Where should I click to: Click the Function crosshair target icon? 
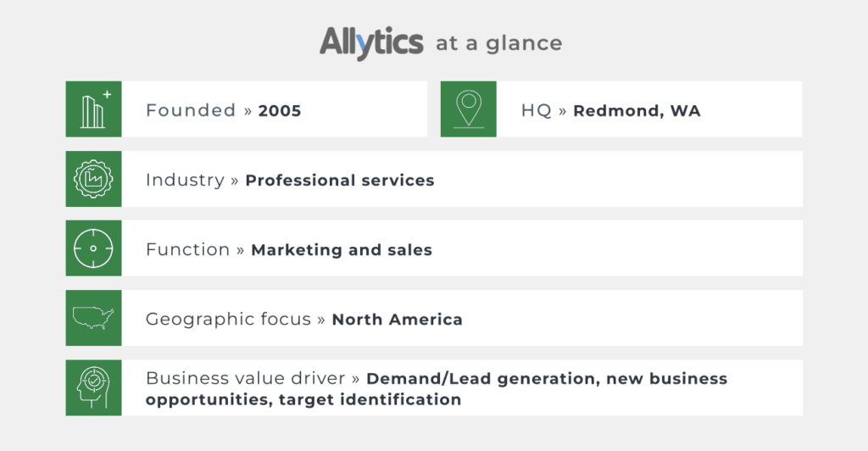(x=93, y=248)
